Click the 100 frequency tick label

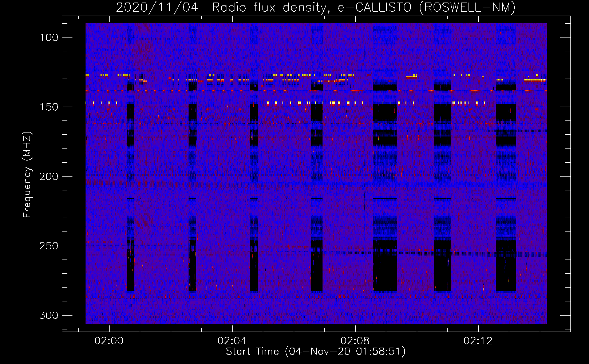pyautogui.click(x=49, y=37)
